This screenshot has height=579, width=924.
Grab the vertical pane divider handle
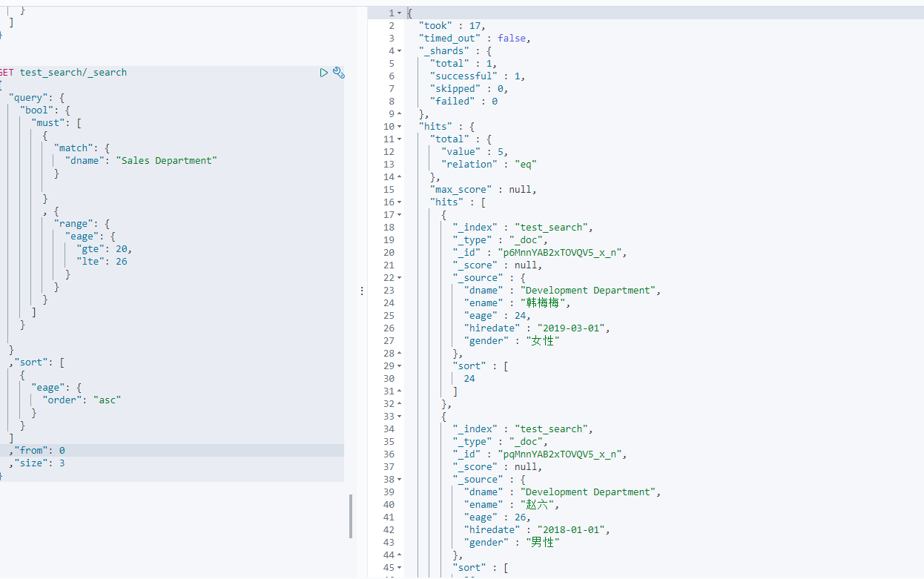click(x=362, y=291)
